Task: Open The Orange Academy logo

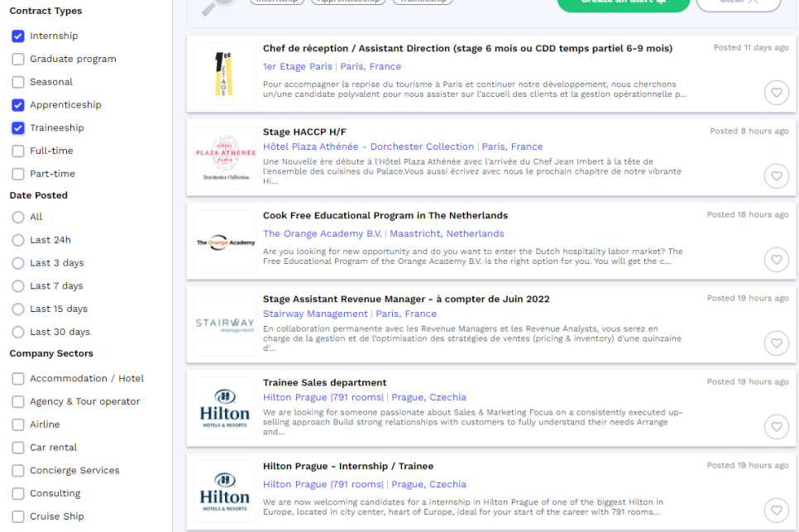Action: pos(225,241)
